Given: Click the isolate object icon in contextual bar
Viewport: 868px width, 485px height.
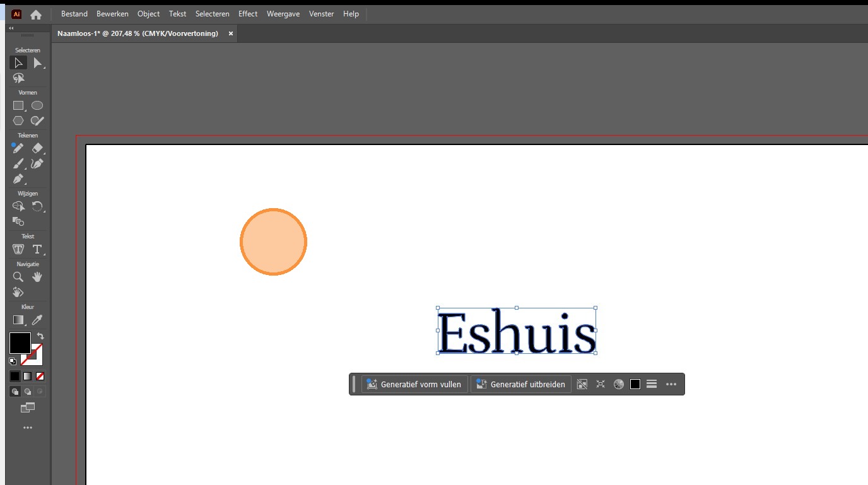Looking at the screenshot, I should 601,384.
